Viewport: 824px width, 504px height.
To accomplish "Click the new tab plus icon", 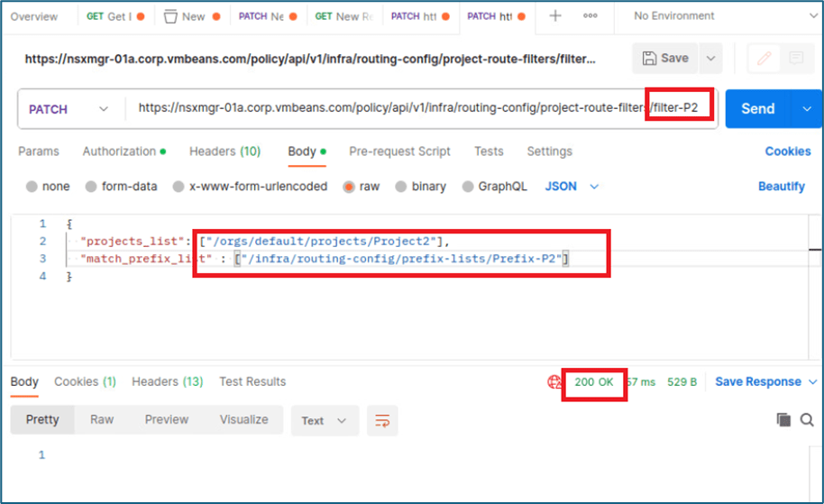I will [x=556, y=16].
